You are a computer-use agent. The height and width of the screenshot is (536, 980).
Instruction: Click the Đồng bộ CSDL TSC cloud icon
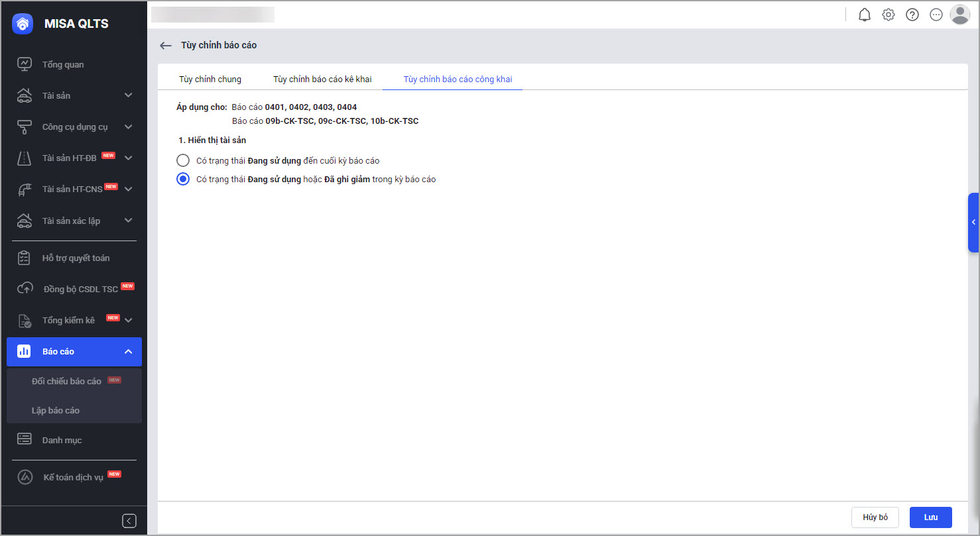click(x=25, y=289)
